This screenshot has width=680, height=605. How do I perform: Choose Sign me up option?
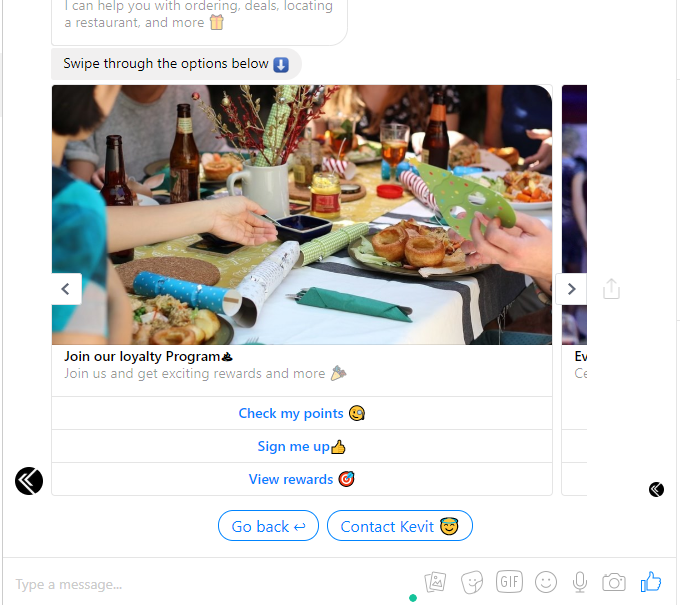coord(302,446)
